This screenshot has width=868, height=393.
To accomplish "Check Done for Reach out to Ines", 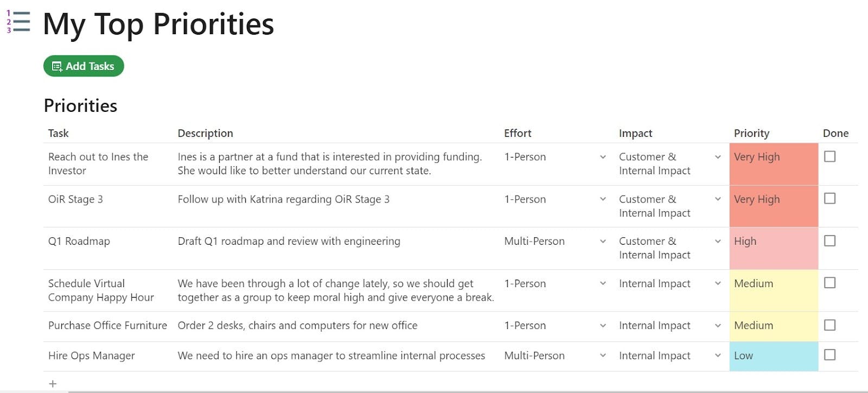I will 829,156.
